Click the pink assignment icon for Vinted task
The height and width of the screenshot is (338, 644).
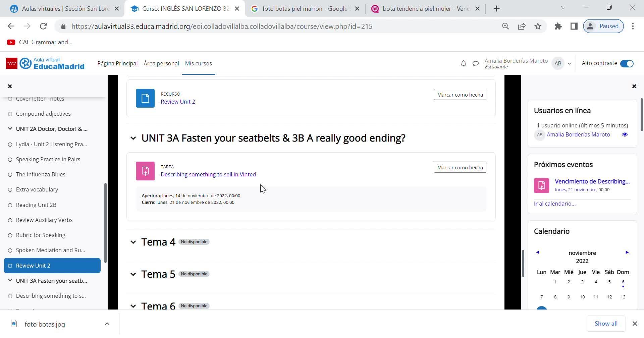(x=145, y=171)
